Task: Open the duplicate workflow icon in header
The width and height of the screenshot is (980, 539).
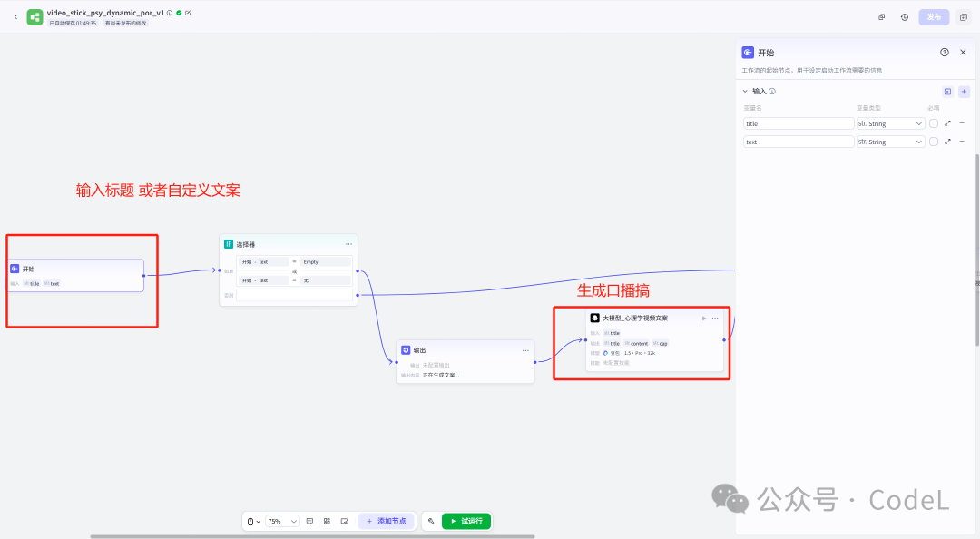Action: [x=881, y=17]
